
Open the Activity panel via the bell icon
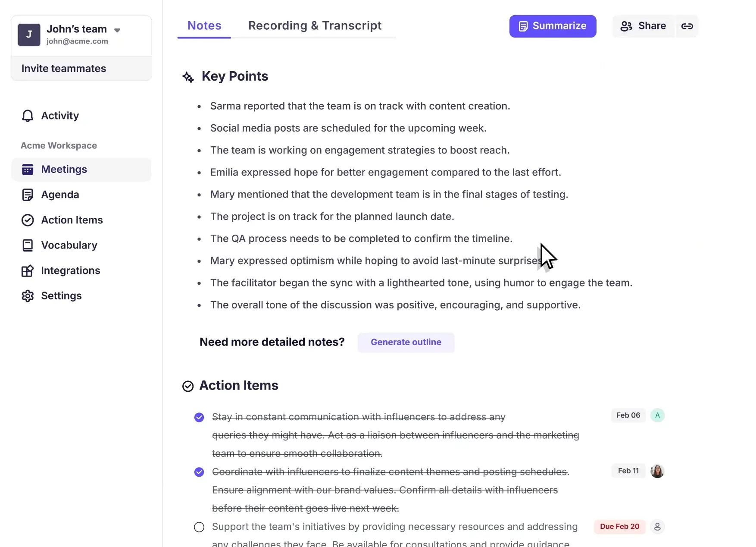[27, 116]
